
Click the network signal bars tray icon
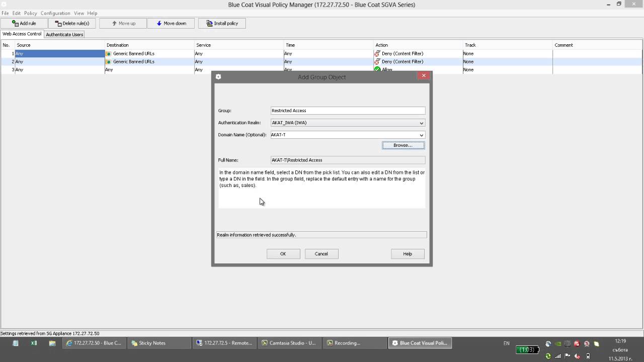coord(558,356)
